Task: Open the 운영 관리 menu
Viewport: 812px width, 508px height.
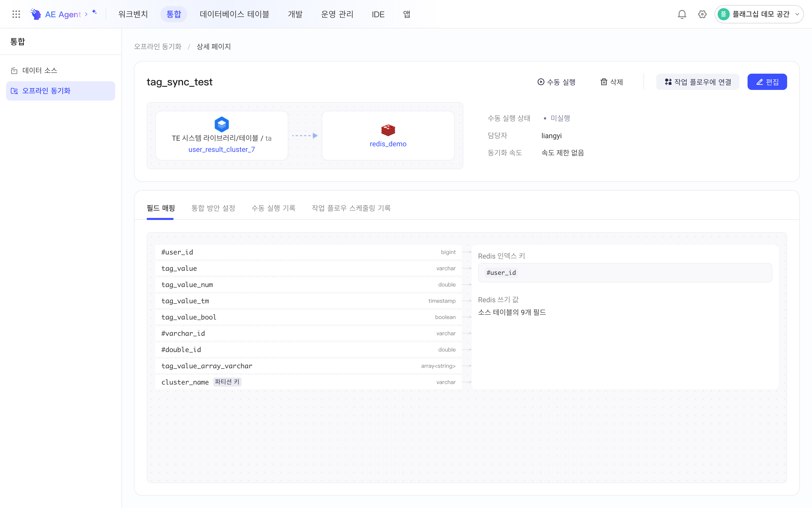Action: tap(337, 14)
